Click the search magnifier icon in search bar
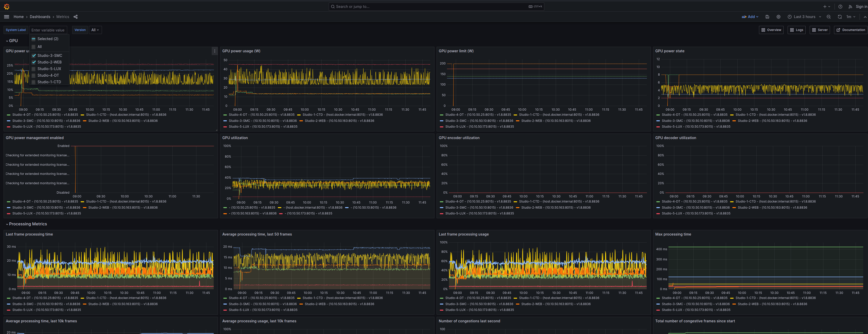The width and height of the screenshot is (868, 334). 333,6
